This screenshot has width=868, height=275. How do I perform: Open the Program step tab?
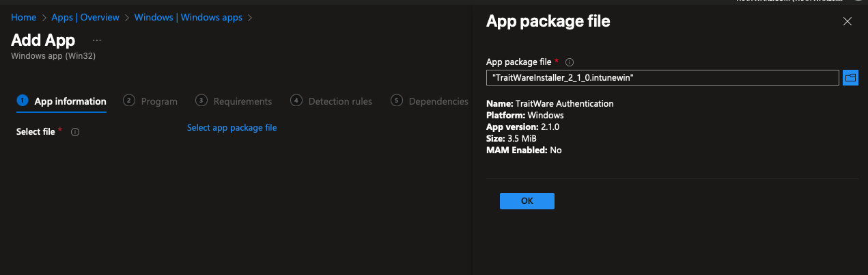(159, 101)
